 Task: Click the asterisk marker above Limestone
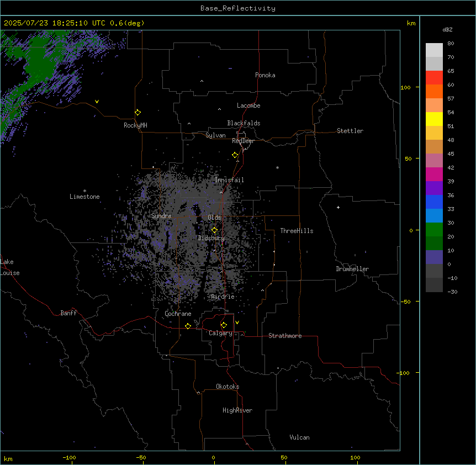point(84,191)
